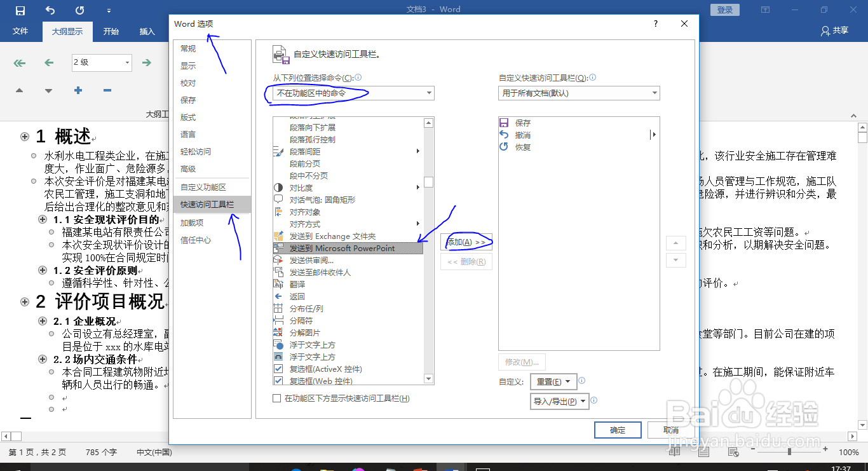This screenshot has height=471, width=868.
Task: Select 发送到 Exchange 文件夹 command
Action: pos(348,236)
